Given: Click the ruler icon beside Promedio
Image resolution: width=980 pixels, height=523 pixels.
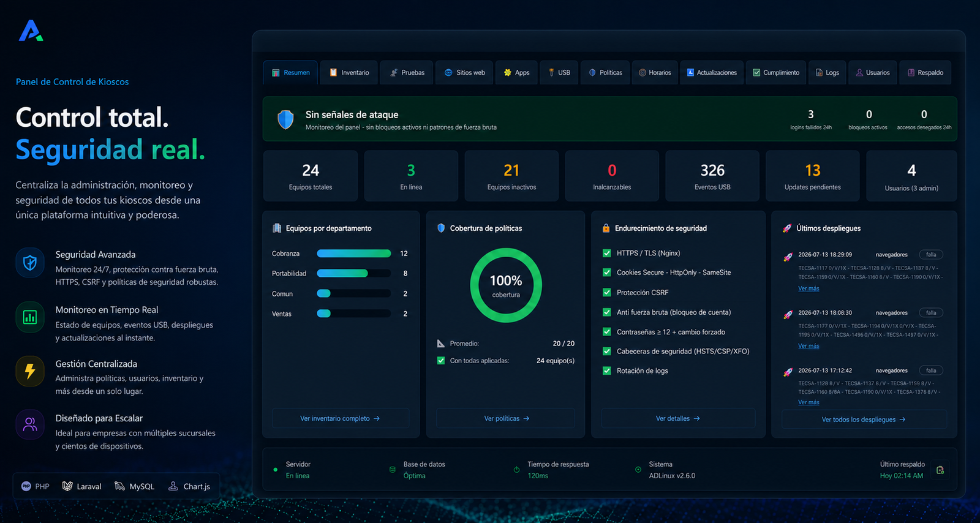Looking at the screenshot, I should (x=441, y=344).
